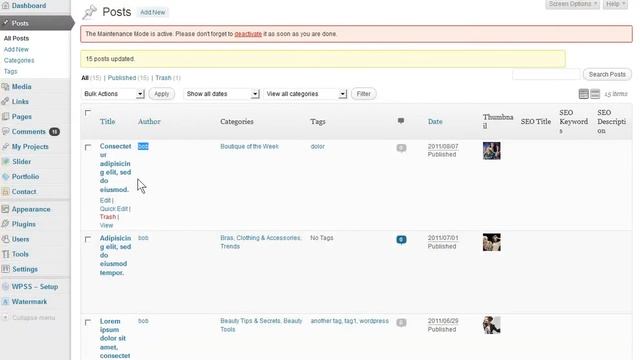Open the Bulk Actions dropdown
This screenshot has width=640, height=360.
click(x=113, y=94)
